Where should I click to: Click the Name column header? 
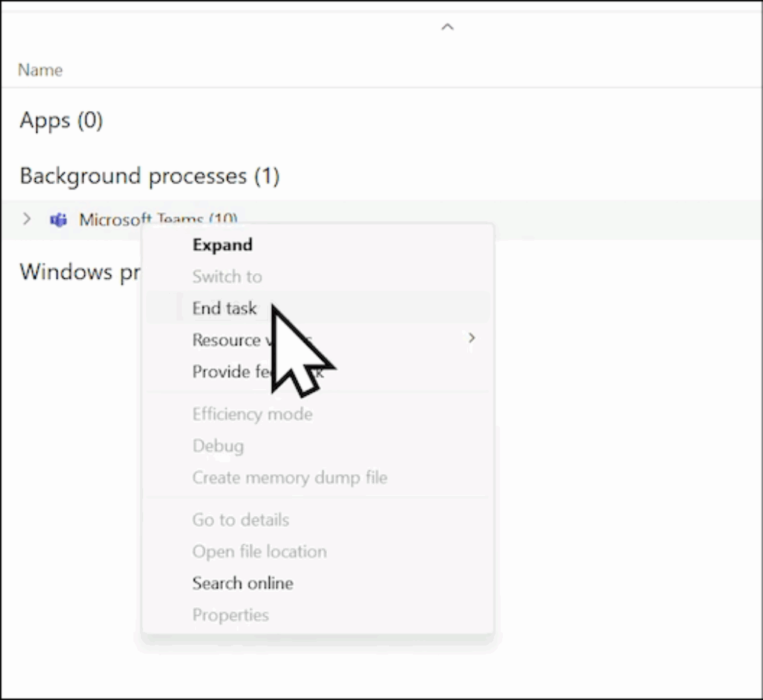(40, 70)
